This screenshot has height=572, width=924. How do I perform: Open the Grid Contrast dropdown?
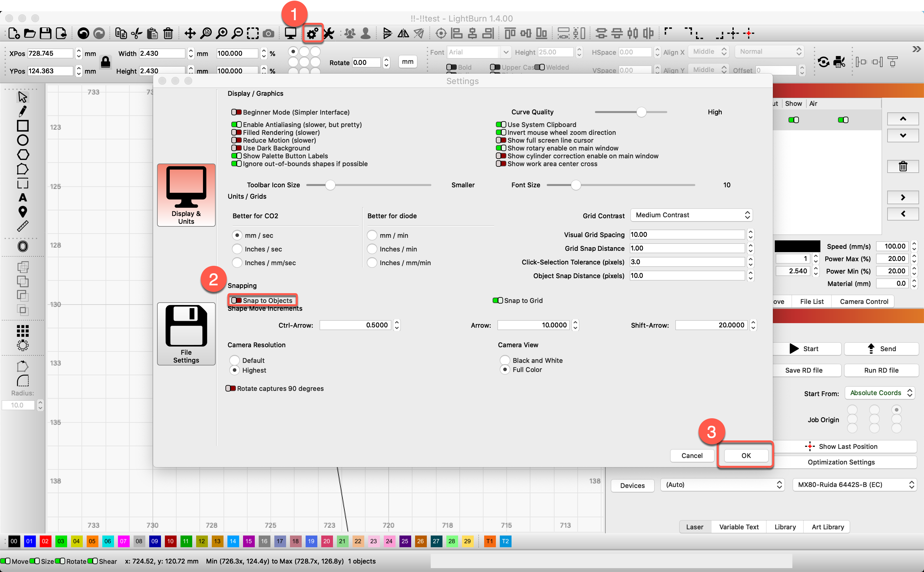pos(691,215)
